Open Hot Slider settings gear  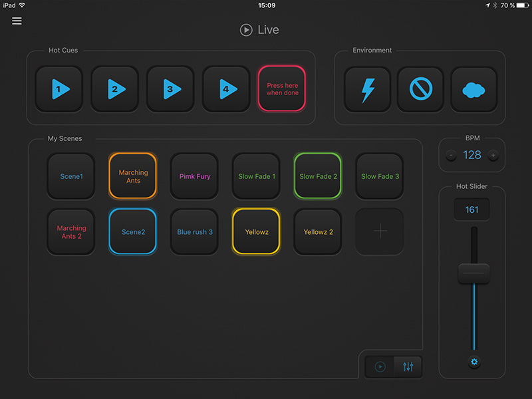pos(474,362)
